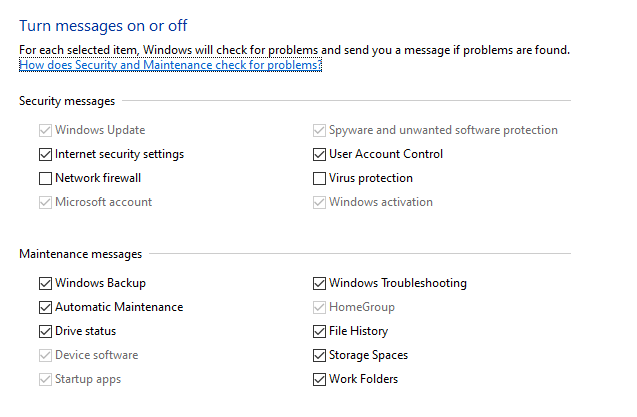637x417 pixels.
Task: Disable Storage Spaces messages checkbox
Action: [x=319, y=355]
